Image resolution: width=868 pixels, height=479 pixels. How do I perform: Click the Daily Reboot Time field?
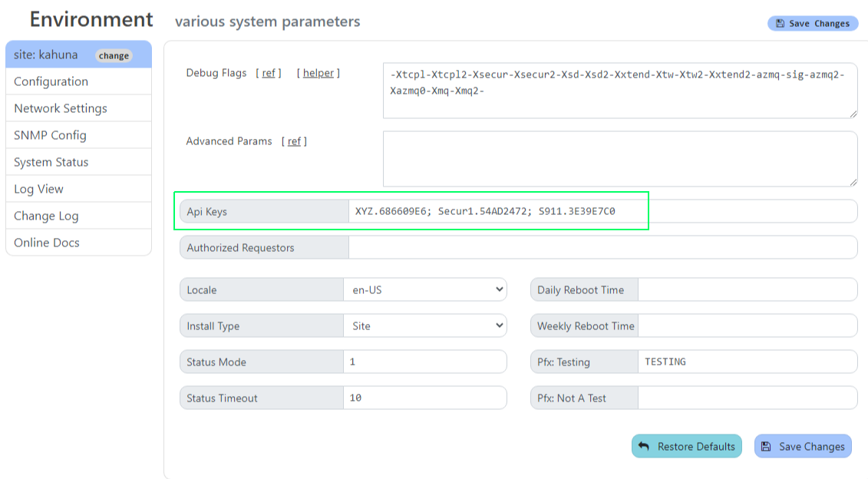[x=747, y=290]
